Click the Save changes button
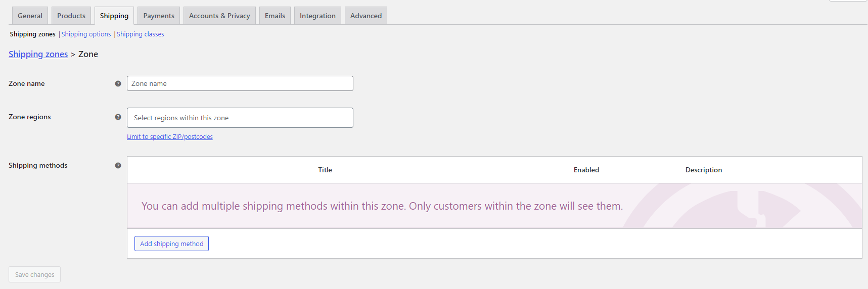Image resolution: width=868 pixels, height=289 pixels. pos(34,274)
